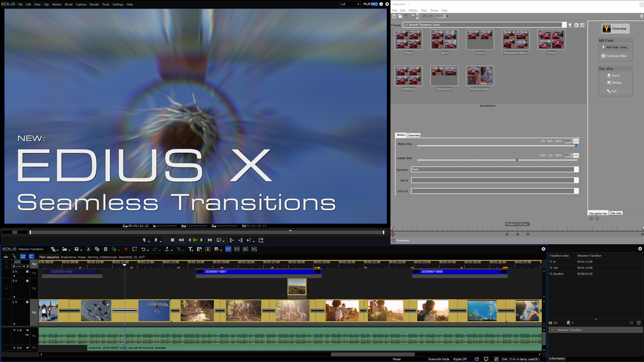644x362 pixels.
Task: Click the red Delete X icon in timeline toolbar
Action: coord(126,249)
